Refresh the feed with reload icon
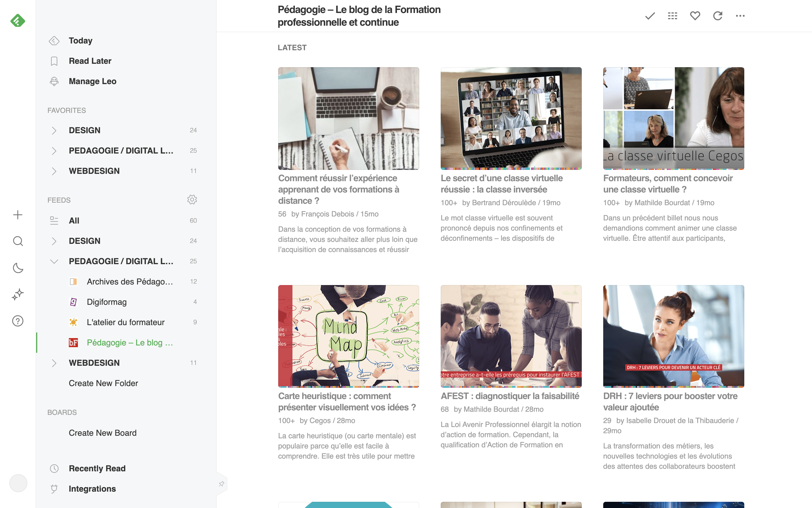Image resolution: width=812 pixels, height=508 pixels. (x=717, y=16)
